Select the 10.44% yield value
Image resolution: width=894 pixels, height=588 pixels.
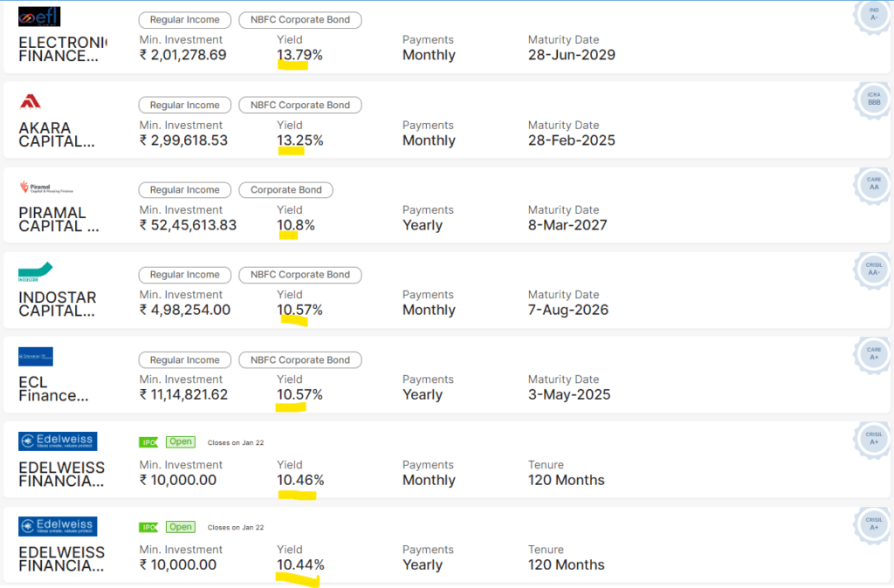pyautogui.click(x=300, y=565)
